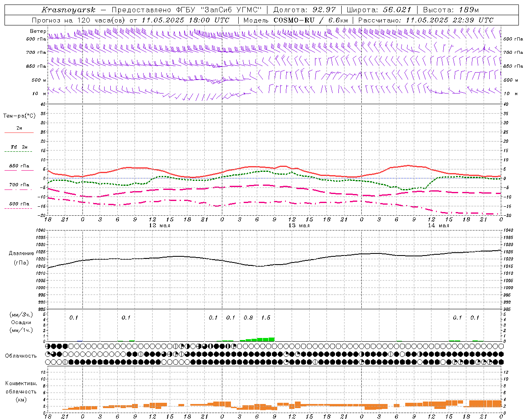Select the 'Широта: 56.021' latitude label
Viewport: 525px width, 420px height.
pyautogui.click(x=379, y=10)
